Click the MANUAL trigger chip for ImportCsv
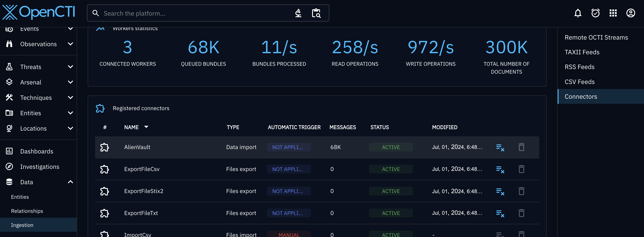This screenshot has height=237, width=644. tap(289, 234)
